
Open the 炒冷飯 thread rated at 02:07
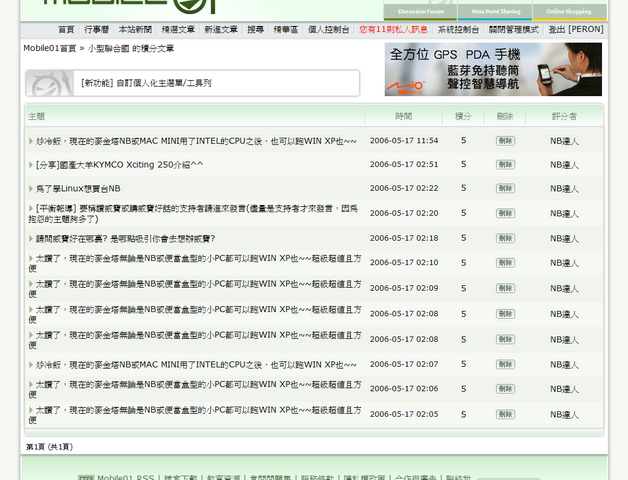196,365
